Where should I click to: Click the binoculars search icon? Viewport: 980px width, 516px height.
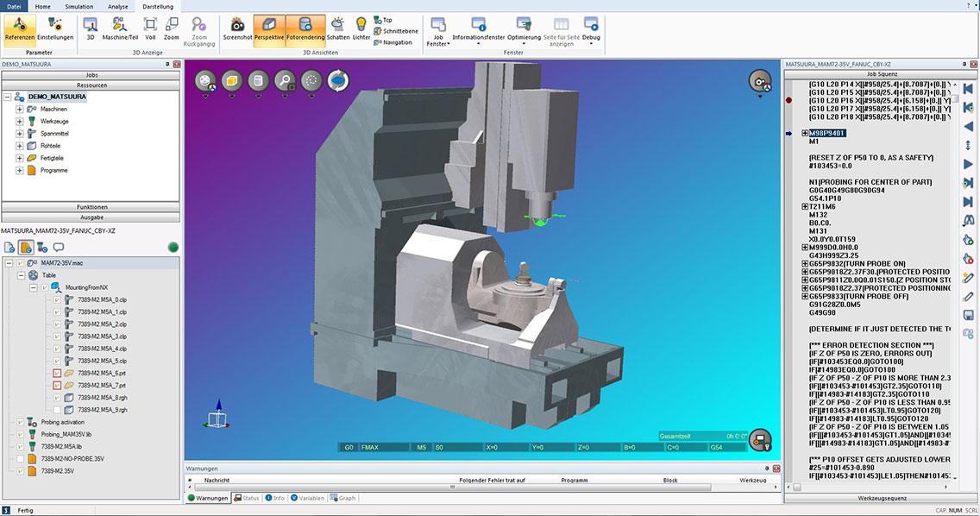tap(968, 220)
